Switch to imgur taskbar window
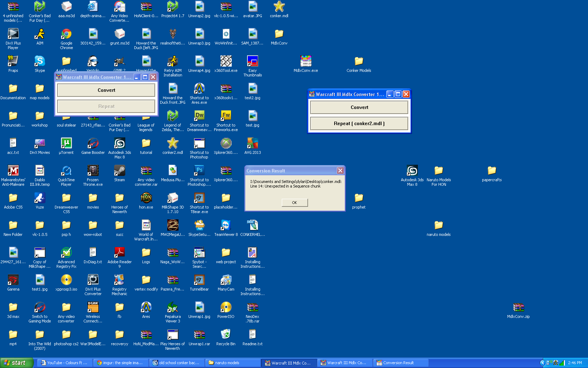The width and height of the screenshot is (588, 368). pos(120,363)
